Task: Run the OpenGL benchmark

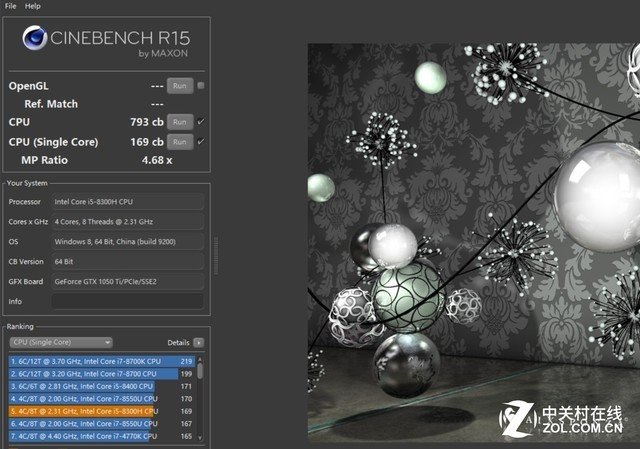Action: pos(179,86)
